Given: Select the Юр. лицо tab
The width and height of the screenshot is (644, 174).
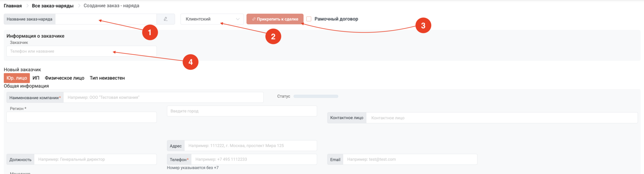Looking at the screenshot, I should pyautogui.click(x=17, y=78).
